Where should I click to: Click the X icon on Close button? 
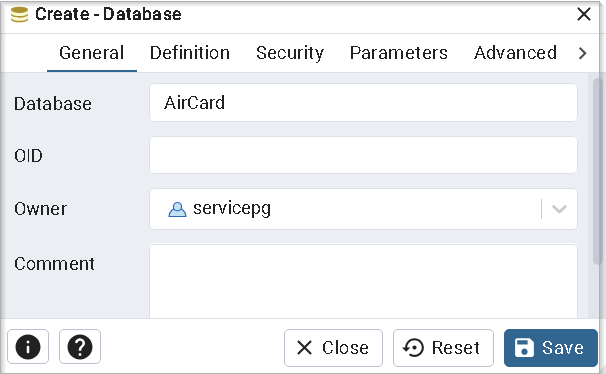point(305,347)
